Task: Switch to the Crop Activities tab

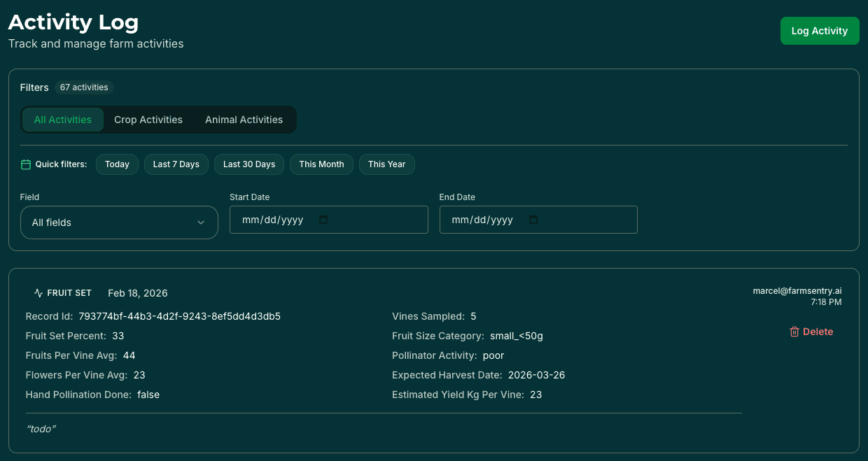Action: click(148, 120)
